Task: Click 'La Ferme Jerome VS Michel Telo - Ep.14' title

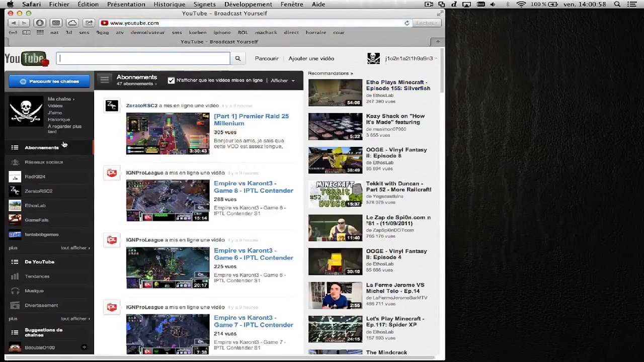Action: pyautogui.click(x=395, y=288)
